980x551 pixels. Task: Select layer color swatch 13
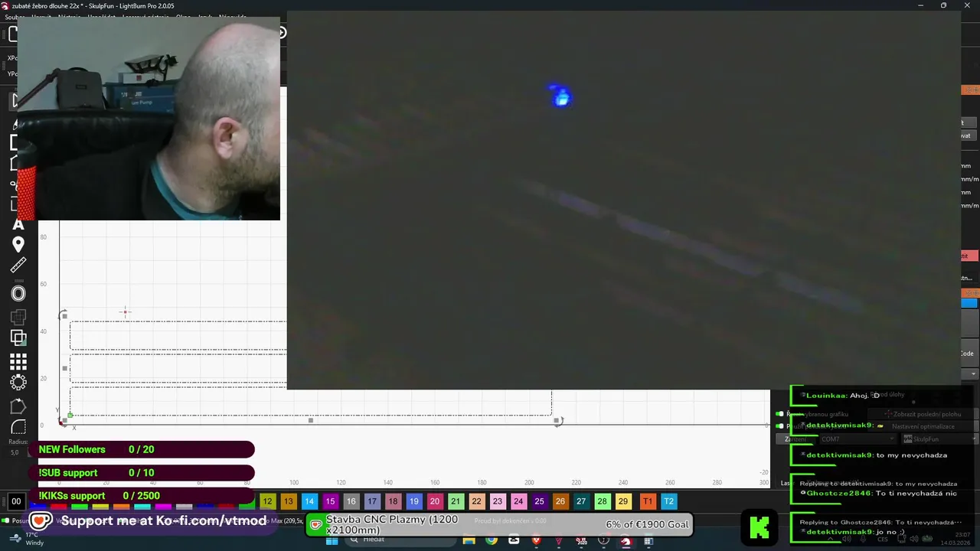[x=288, y=501]
